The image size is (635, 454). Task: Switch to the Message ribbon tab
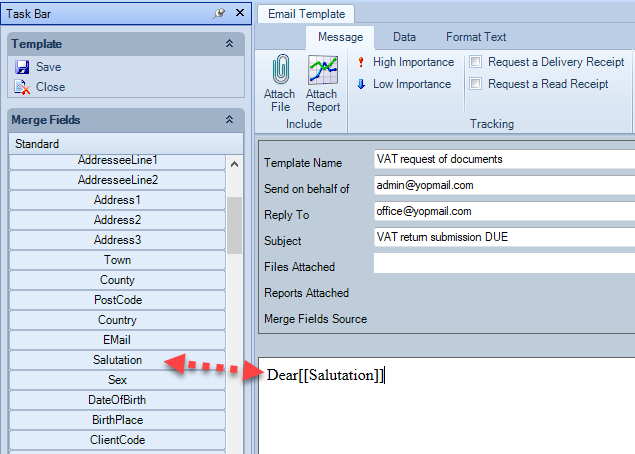click(x=340, y=37)
